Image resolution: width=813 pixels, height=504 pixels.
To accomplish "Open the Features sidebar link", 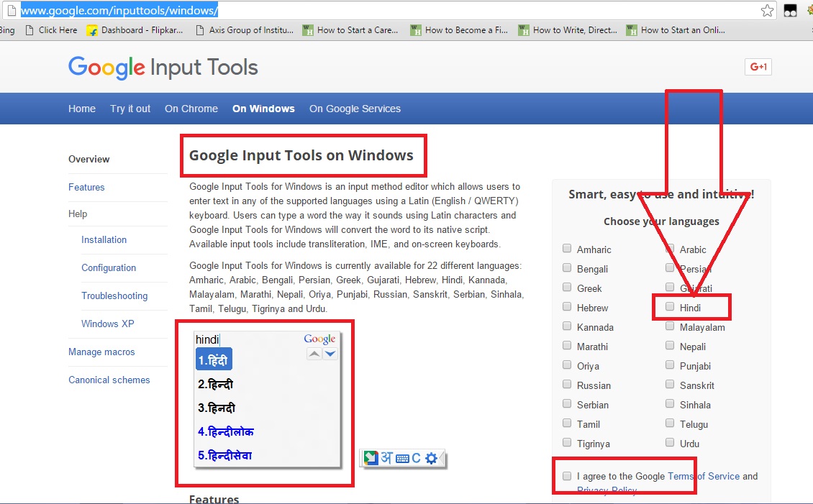I will pos(86,187).
